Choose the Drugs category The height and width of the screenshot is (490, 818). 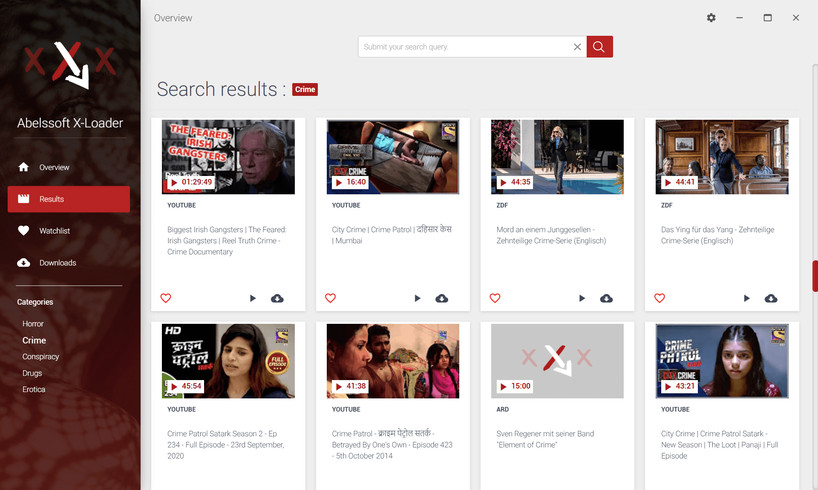pyautogui.click(x=32, y=373)
